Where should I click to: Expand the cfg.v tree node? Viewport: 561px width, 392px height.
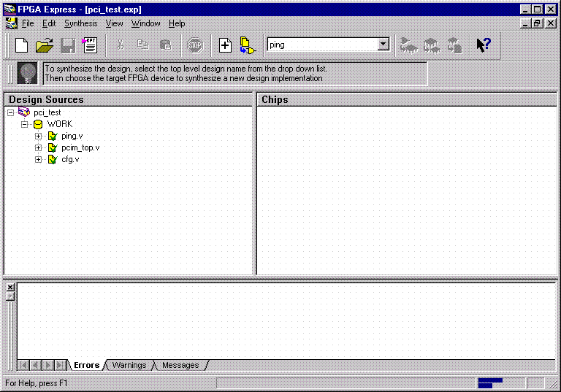point(38,160)
